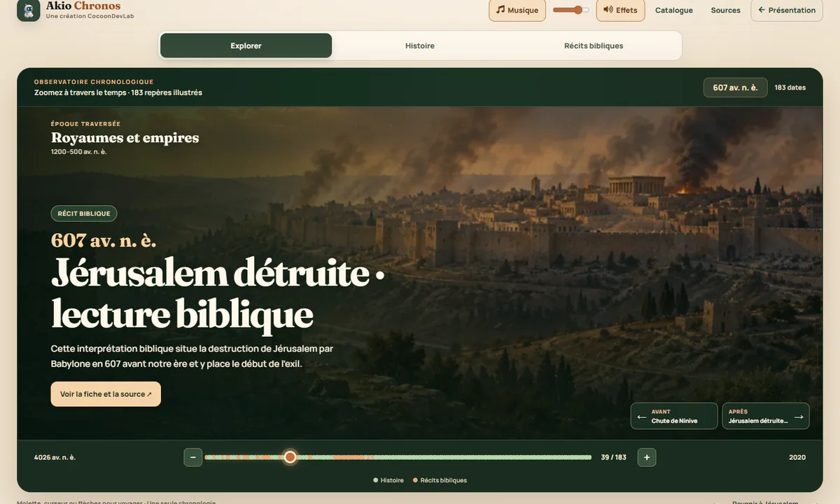Viewport: 840px width, 504px height.
Task: Click the timeline cursor handle
Action: (x=290, y=457)
